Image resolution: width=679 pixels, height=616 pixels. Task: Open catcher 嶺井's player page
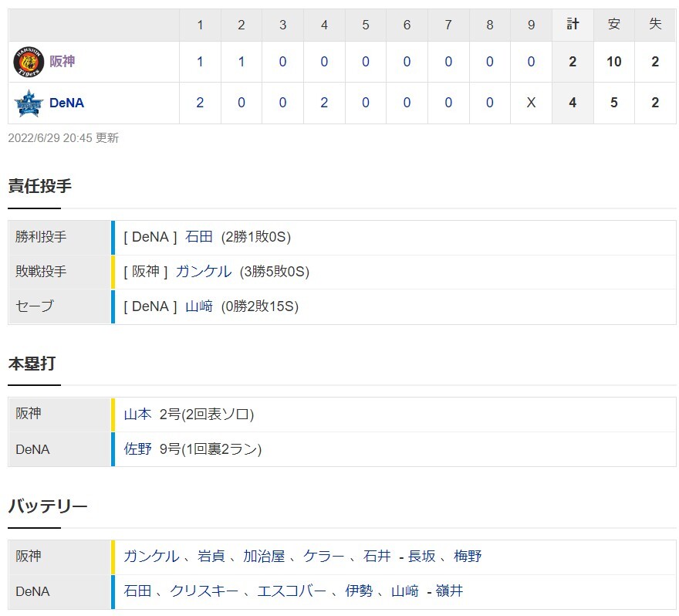click(x=449, y=591)
